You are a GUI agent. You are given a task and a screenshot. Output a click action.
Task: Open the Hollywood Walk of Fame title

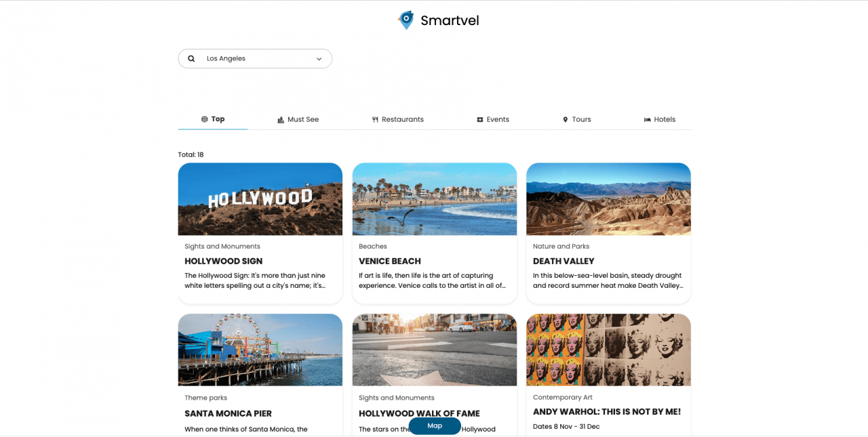tap(419, 413)
